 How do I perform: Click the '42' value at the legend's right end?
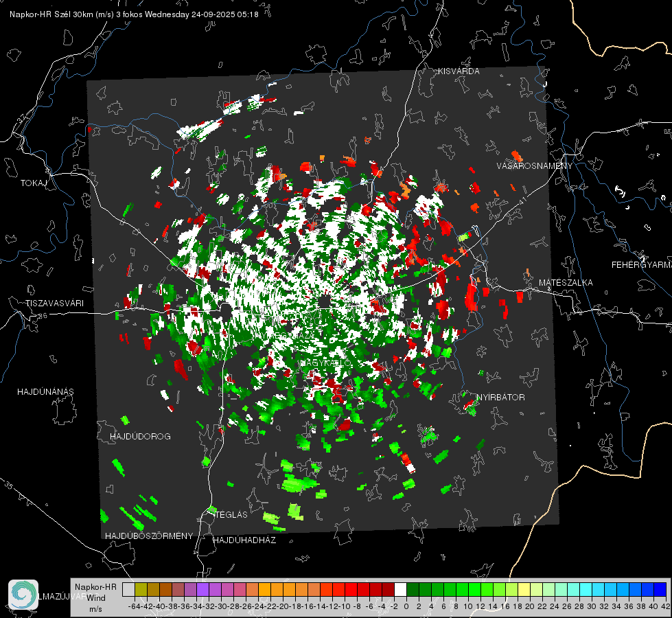point(665,606)
